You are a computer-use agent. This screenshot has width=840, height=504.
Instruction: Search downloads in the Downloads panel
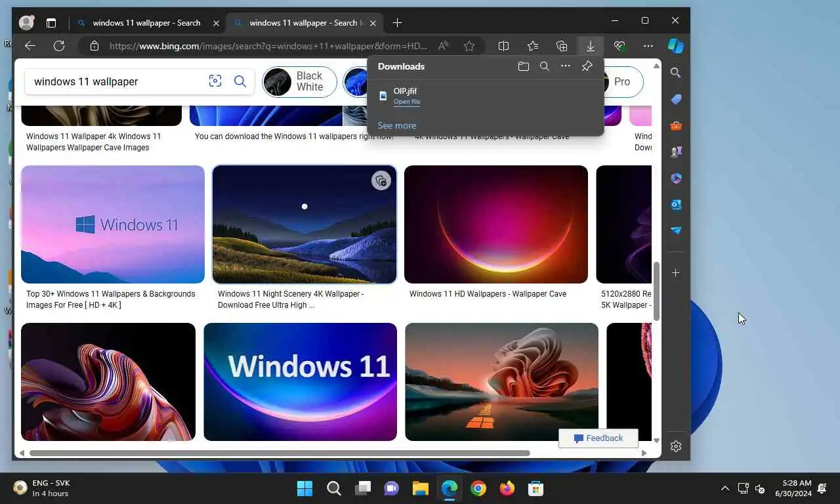(545, 66)
